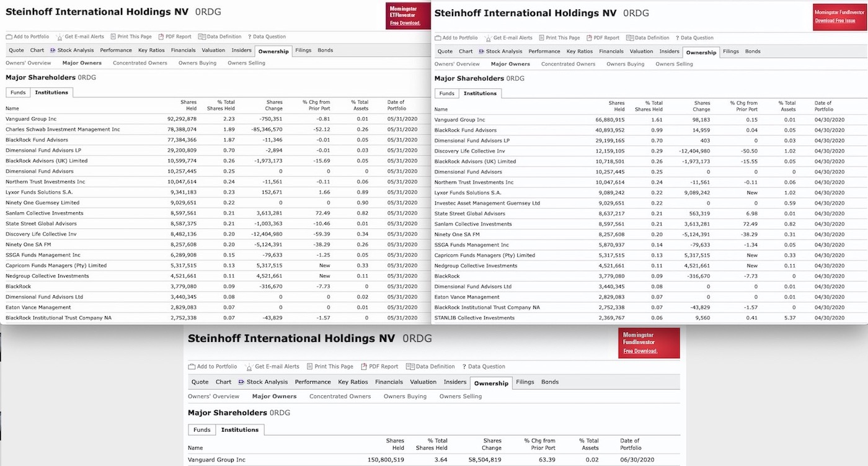Open the Chart tab in bottom window
The image size is (868, 466).
(x=223, y=382)
